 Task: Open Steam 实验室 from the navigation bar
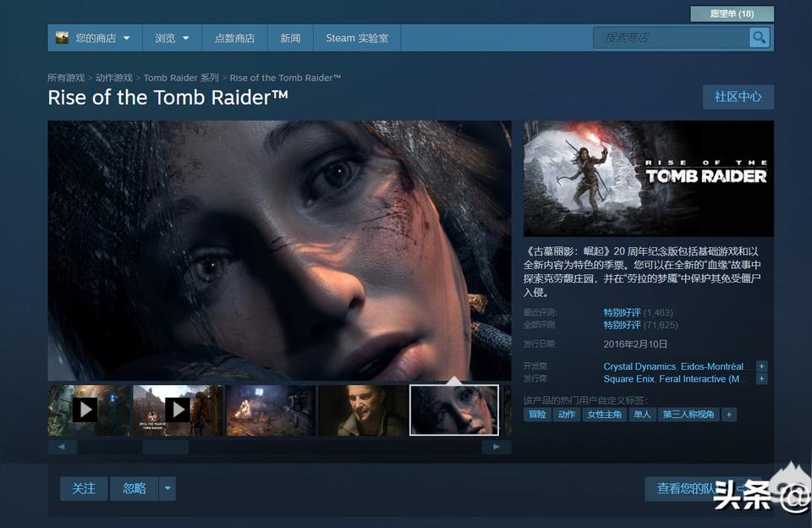[x=357, y=38]
